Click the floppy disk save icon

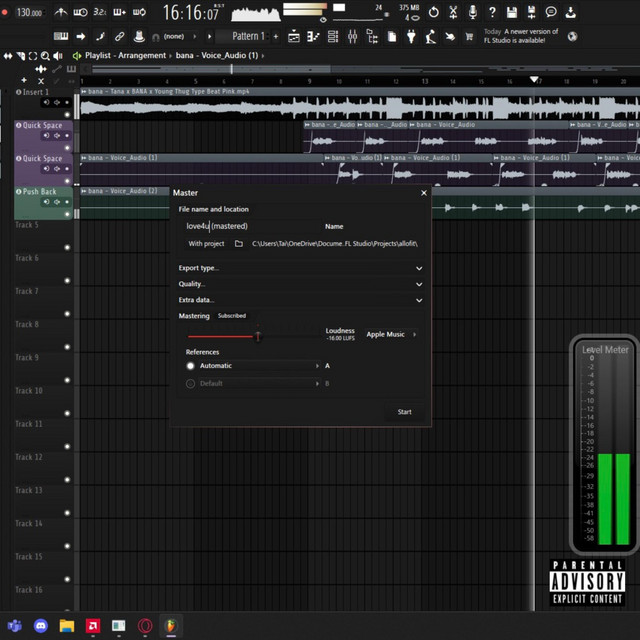[x=512, y=12]
